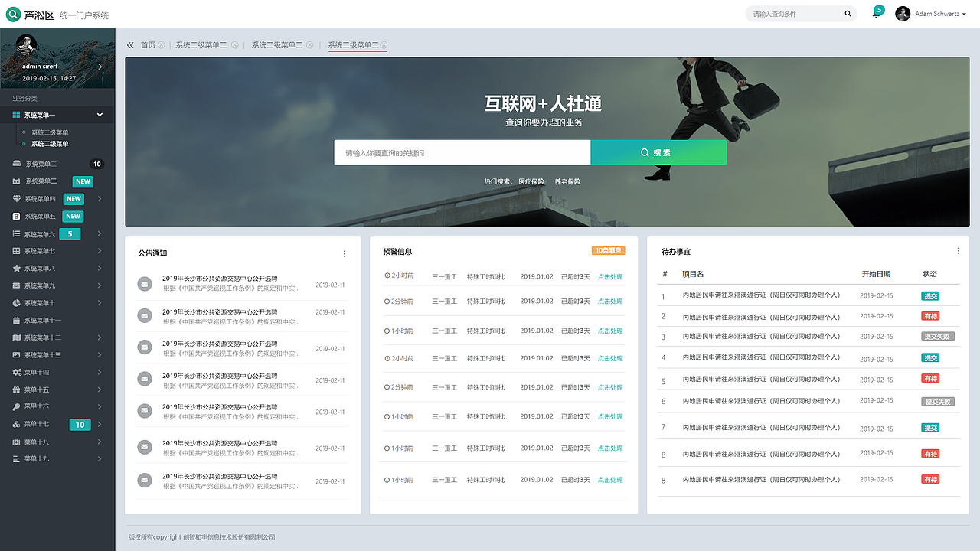Expand 菜单十九 arrow

click(100, 459)
